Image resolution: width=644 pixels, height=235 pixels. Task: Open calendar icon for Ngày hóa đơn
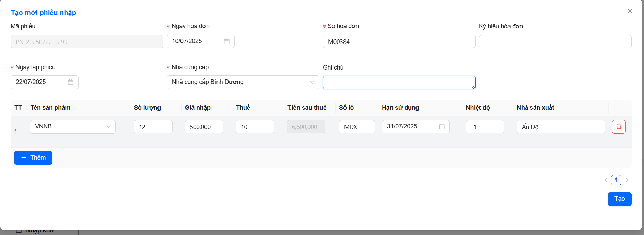(x=226, y=41)
